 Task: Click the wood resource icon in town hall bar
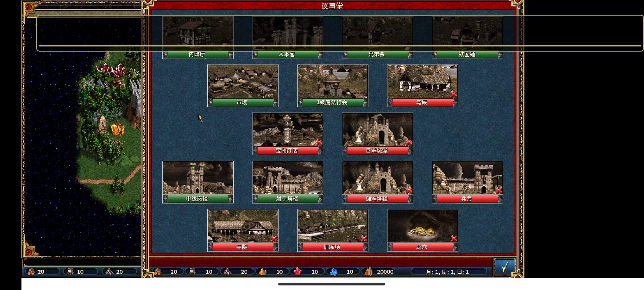tap(158, 272)
